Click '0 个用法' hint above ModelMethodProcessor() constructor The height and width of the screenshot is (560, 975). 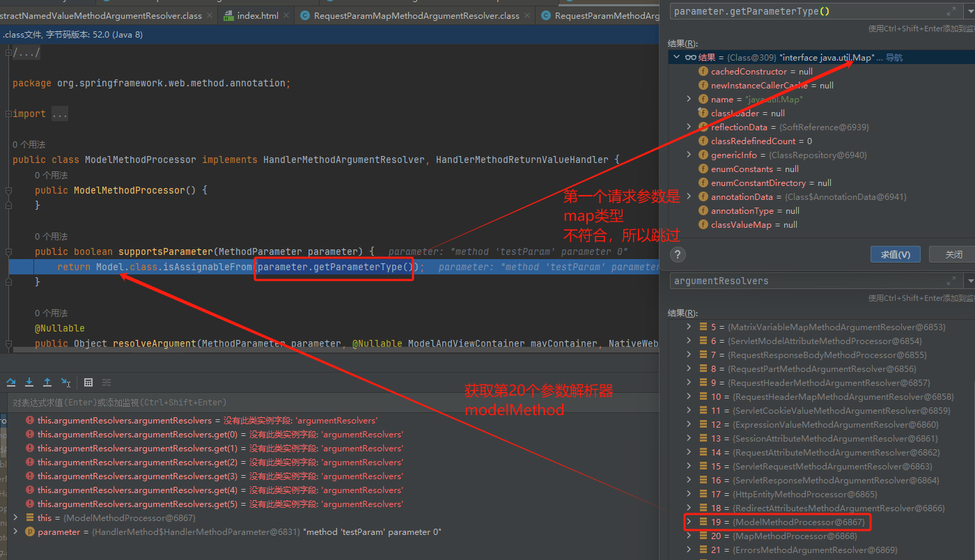(52, 176)
